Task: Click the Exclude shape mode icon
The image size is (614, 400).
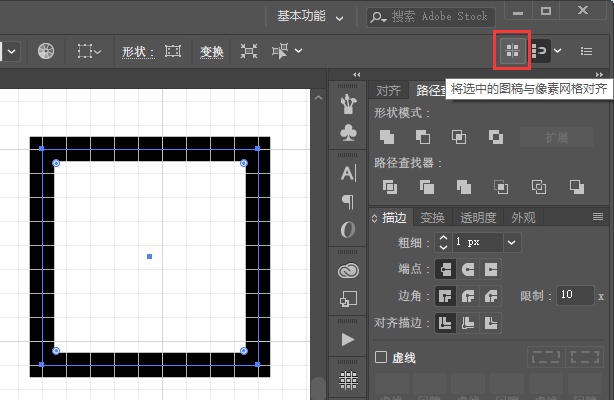Action: click(495, 137)
